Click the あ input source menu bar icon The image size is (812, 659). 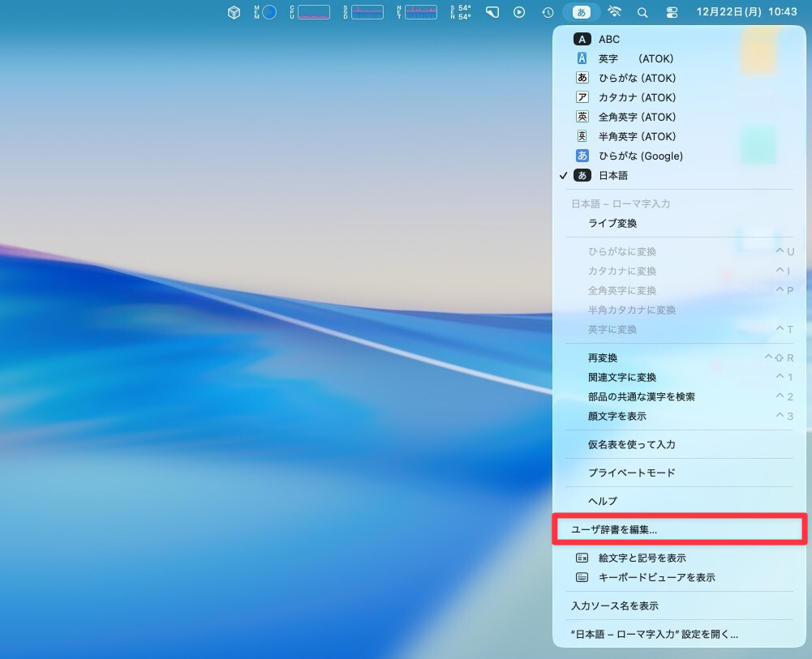[x=581, y=12]
